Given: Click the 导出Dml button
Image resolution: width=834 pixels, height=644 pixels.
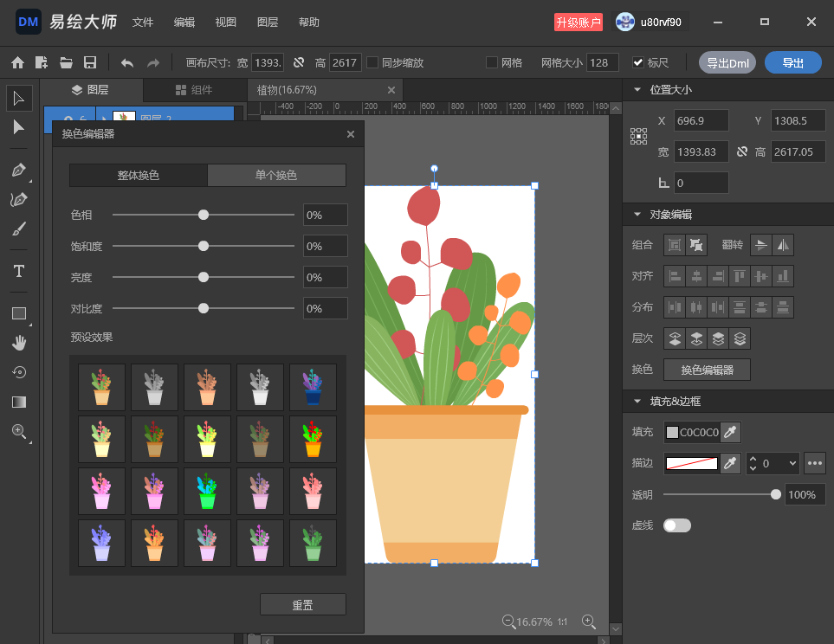Looking at the screenshot, I should pyautogui.click(x=727, y=62).
